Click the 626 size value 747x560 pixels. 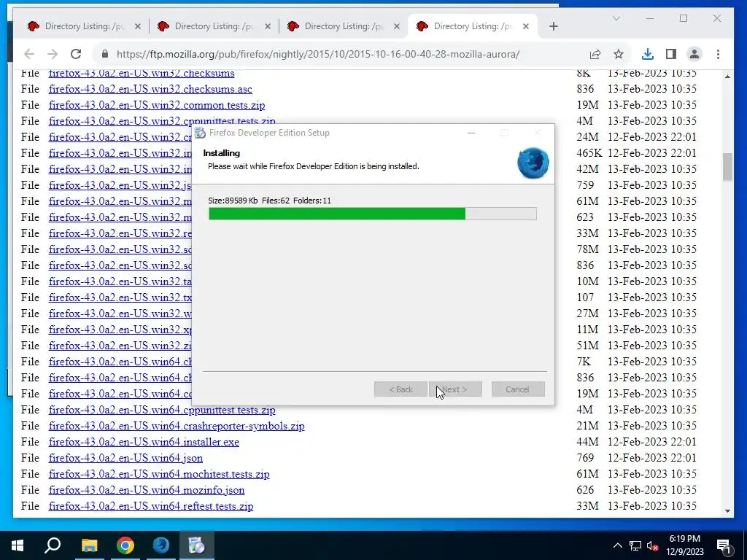(x=585, y=490)
